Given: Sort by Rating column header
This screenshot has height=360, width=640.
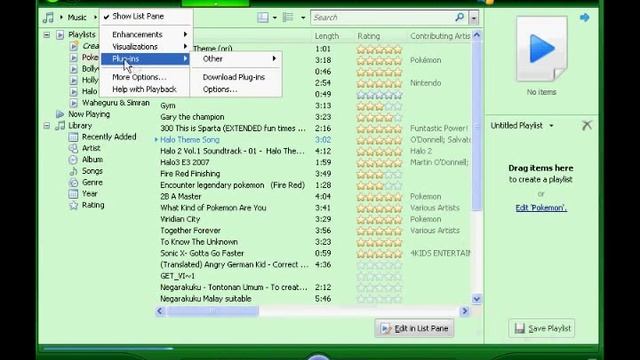Looking at the screenshot, I should [x=369, y=36].
